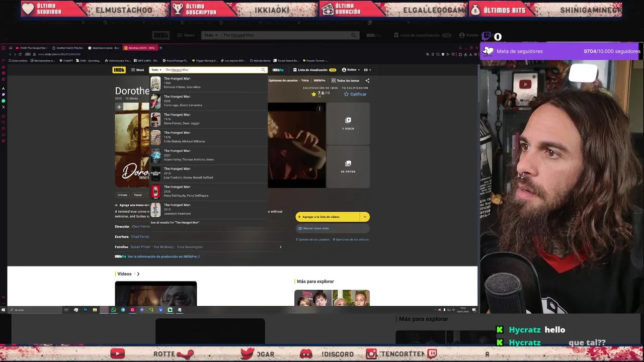Click the search field containing The Hanged Man

tap(211, 70)
